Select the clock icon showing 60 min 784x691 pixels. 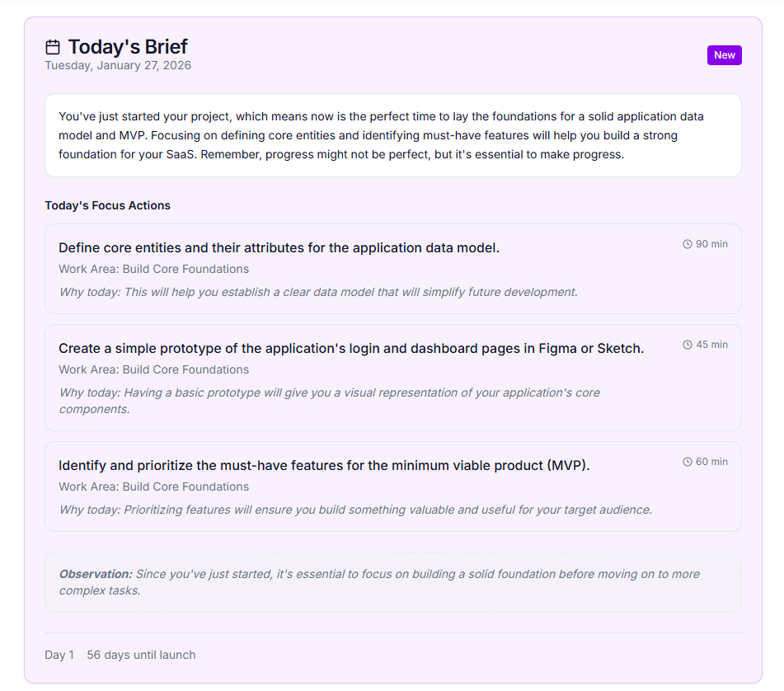point(687,461)
